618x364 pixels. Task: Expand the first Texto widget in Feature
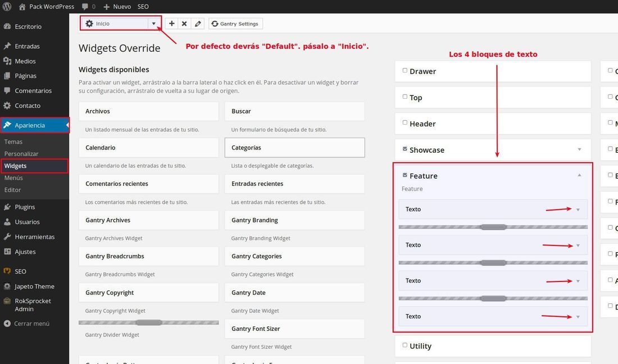click(578, 210)
